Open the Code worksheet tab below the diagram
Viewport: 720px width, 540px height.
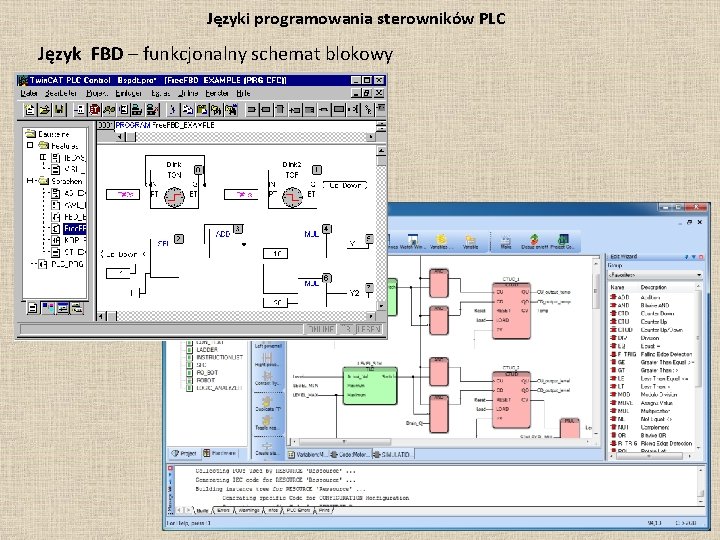[x=350, y=455]
